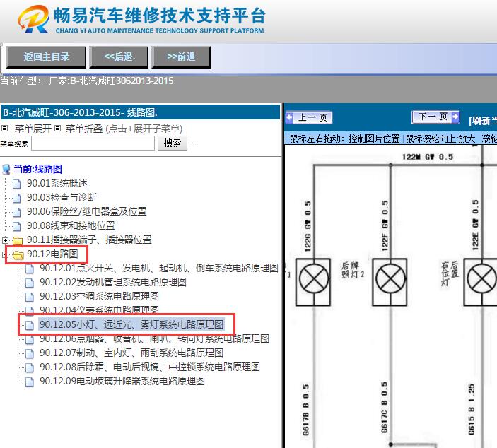This screenshot has width=497, height=448.
Task: Click the 后牌照灯2 lamp symbol in diagram
Action: 390,282
